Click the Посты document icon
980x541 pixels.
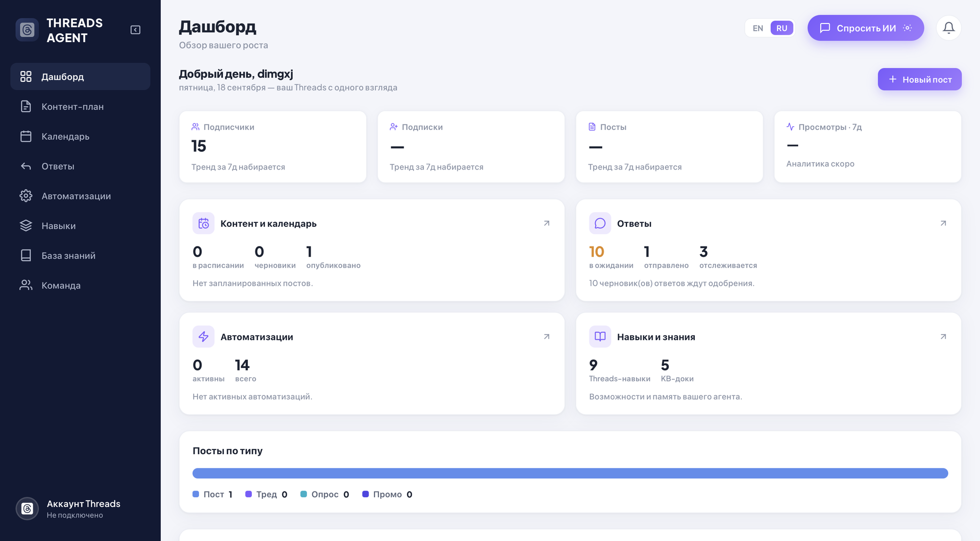[x=592, y=127]
